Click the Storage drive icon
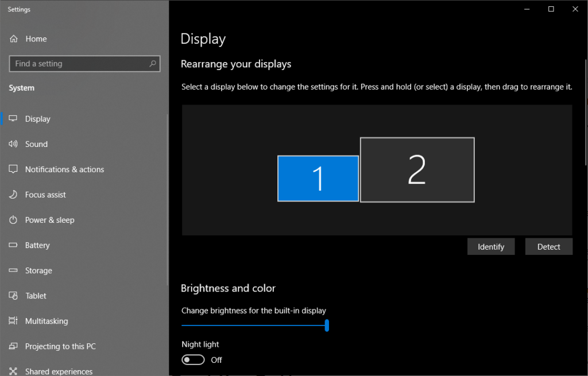Screen dimensions: 588x376 14,270
